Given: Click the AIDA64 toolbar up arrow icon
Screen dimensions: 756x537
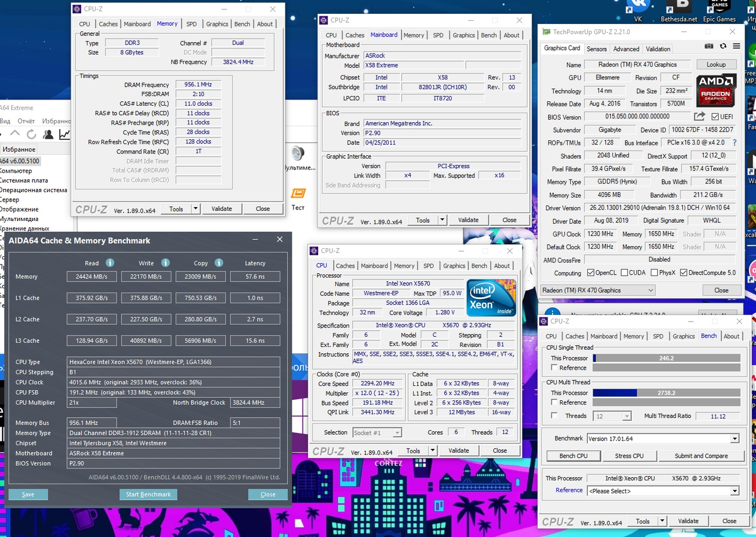Looking at the screenshot, I should [x=16, y=134].
